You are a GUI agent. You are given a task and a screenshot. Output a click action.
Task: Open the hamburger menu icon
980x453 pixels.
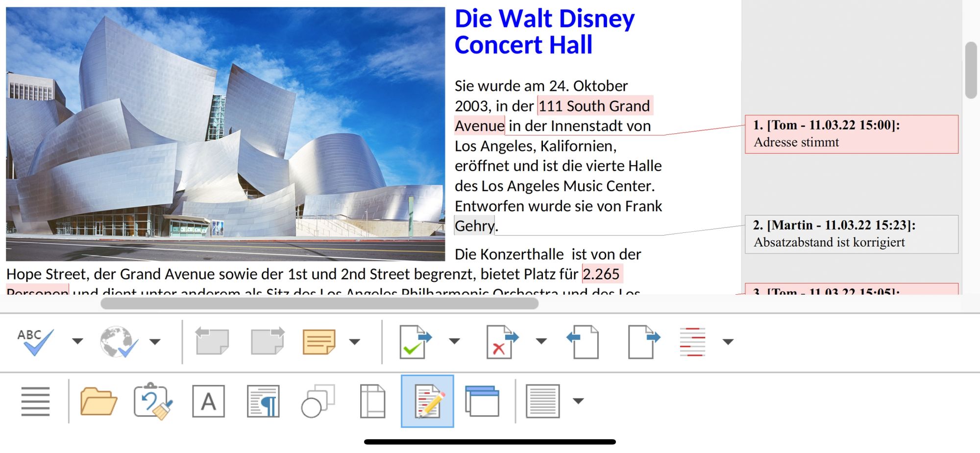pyautogui.click(x=35, y=401)
